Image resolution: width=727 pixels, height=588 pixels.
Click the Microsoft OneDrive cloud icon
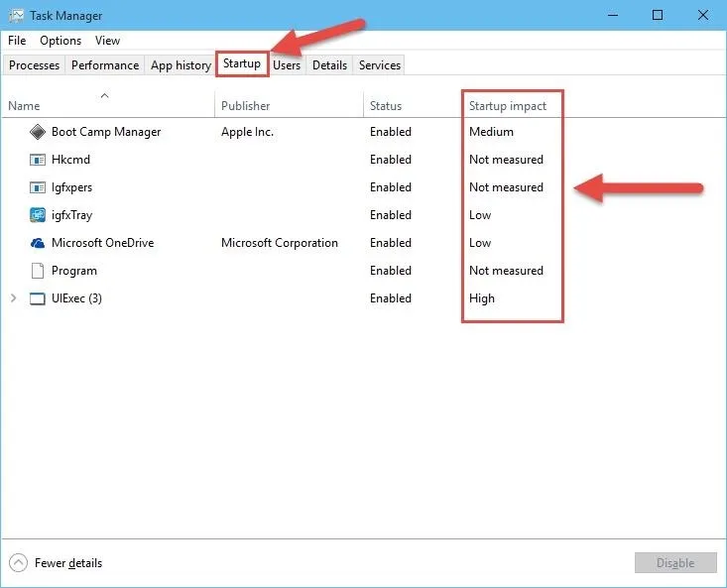(38, 243)
